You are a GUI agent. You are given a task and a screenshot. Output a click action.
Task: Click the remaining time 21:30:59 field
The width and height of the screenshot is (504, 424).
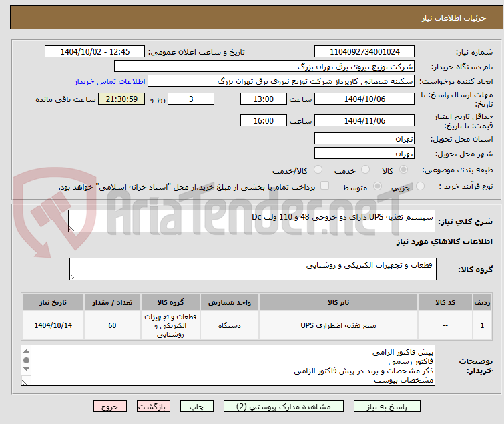pos(121,99)
